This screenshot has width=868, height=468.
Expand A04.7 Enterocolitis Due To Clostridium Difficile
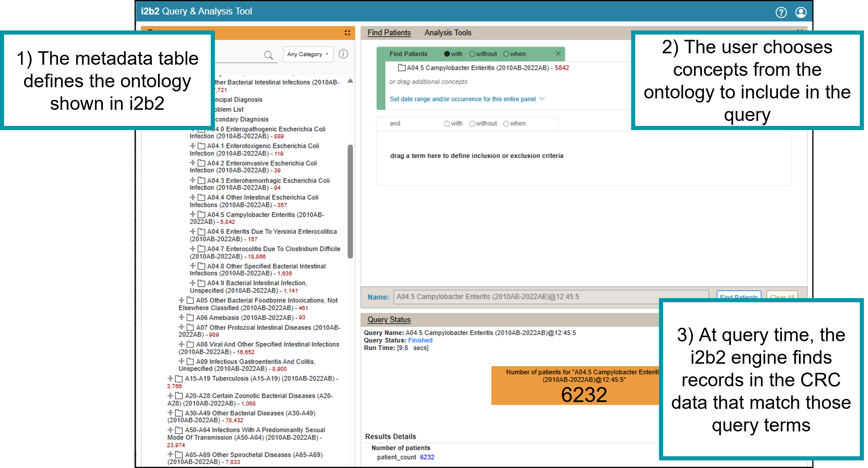point(192,248)
